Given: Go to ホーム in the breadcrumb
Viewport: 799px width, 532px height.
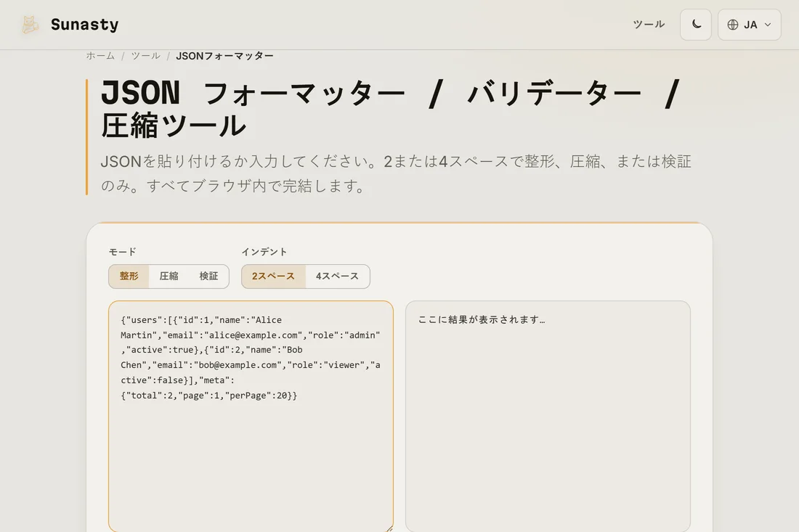Looking at the screenshot, I should point(100,55).
